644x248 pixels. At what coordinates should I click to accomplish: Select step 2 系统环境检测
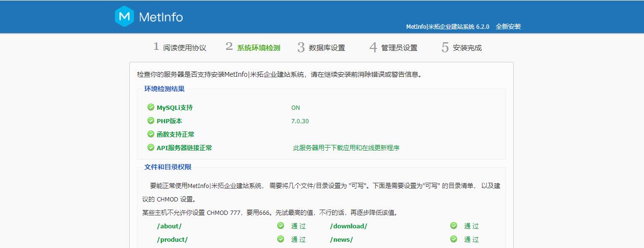point(253,47)
